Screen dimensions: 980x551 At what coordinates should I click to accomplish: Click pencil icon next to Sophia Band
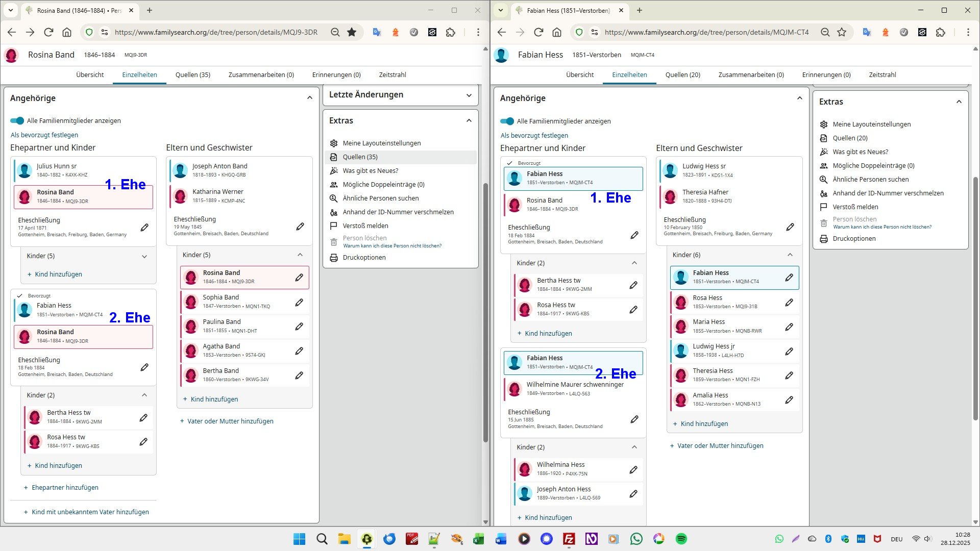(299, 302)
